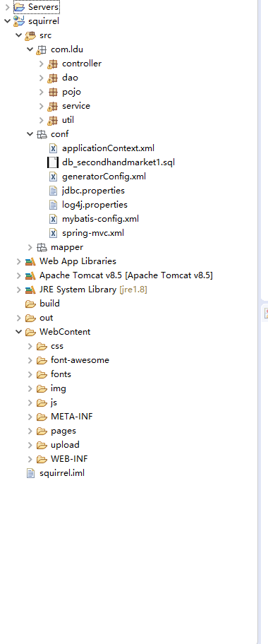Click the mybatis-config.xml file icon
The width and height of the screenshot is (268, 644).
click(53, 219)
